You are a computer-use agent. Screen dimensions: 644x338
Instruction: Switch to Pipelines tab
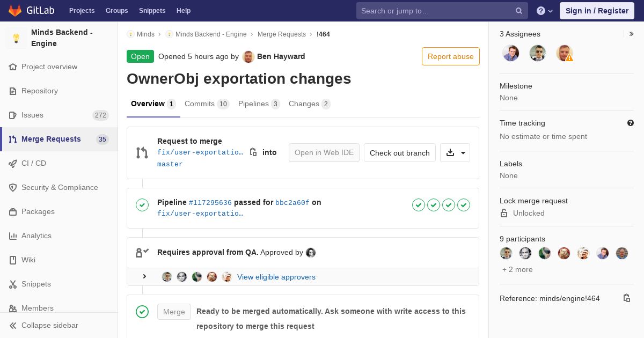point(259,104)
